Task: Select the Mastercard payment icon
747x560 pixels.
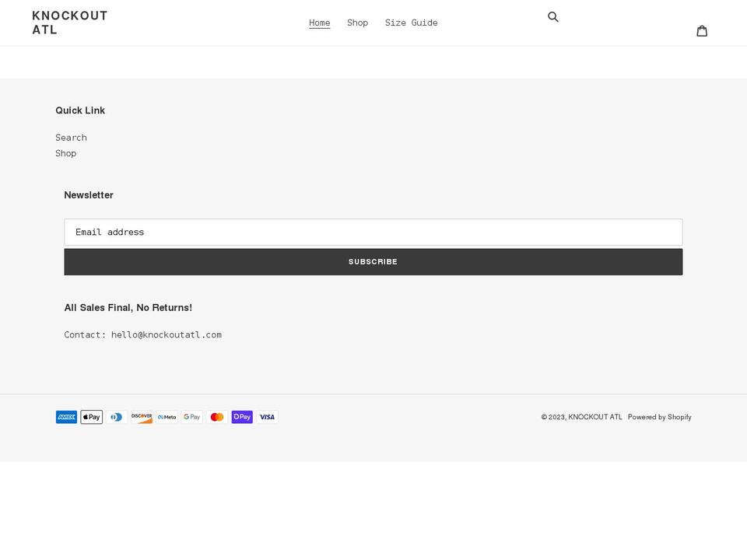Action: click(x=216, y=417)
